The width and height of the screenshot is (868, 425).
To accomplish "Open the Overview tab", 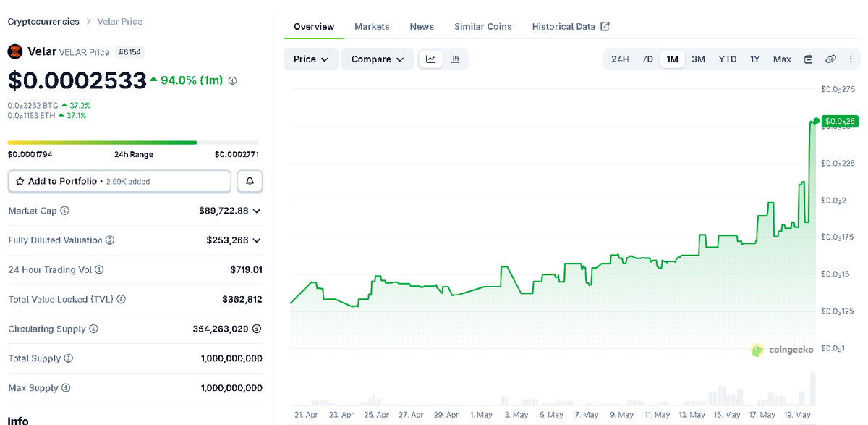I will point(314,26).
